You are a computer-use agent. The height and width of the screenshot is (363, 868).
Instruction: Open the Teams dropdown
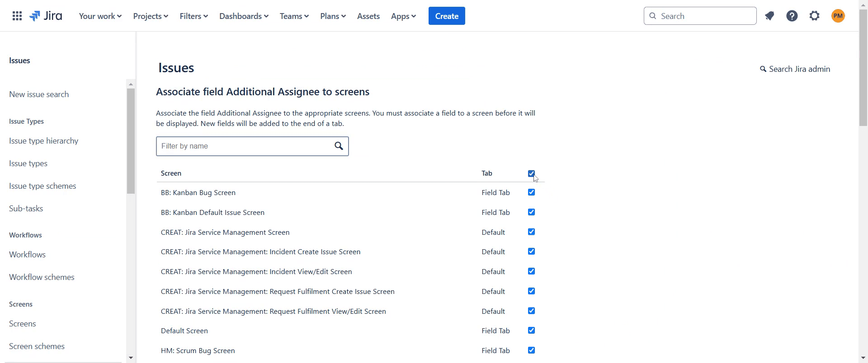[294, 16]
